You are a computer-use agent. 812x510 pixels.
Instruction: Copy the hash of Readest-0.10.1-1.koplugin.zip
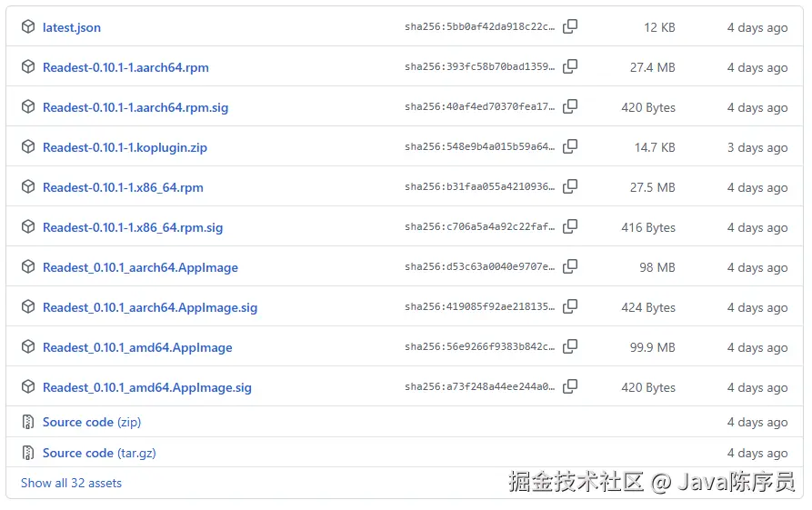(x=570, y=146)
